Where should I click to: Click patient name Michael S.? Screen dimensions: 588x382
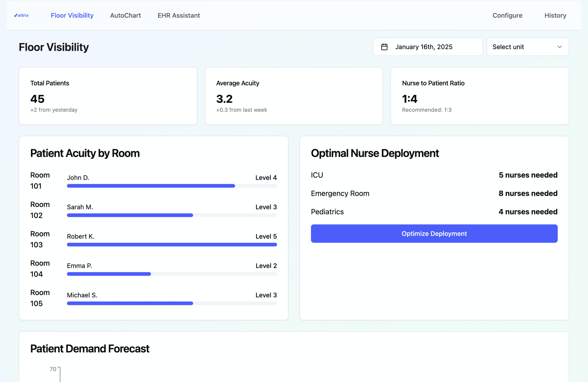click(x=82, y=295)
